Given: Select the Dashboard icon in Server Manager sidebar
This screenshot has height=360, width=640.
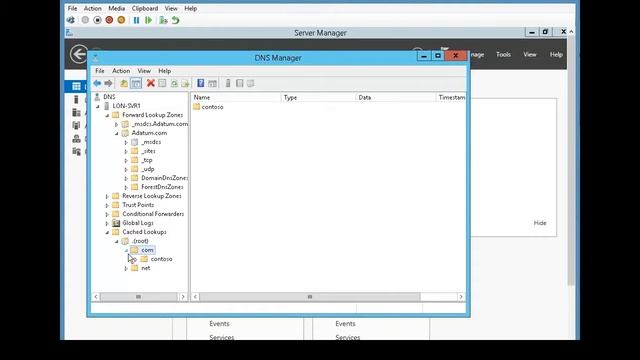Looking at the screenshot, I should tap(76, 86).
